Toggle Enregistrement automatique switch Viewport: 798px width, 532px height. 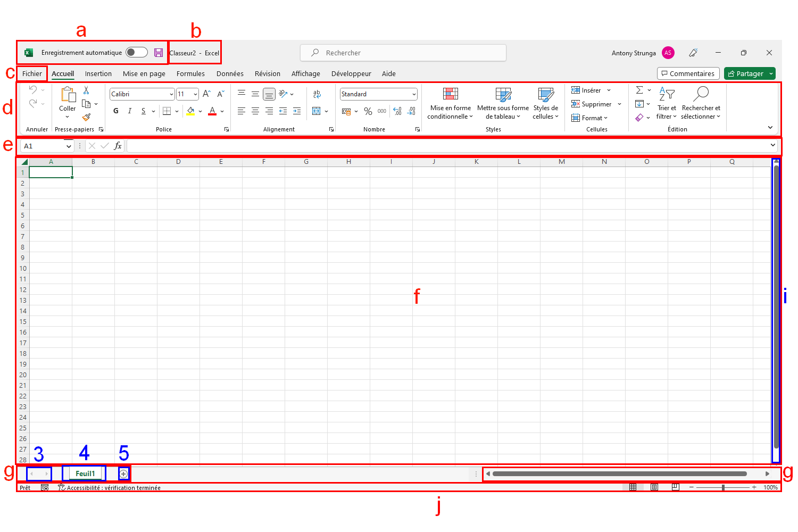[x=137, y=52]
